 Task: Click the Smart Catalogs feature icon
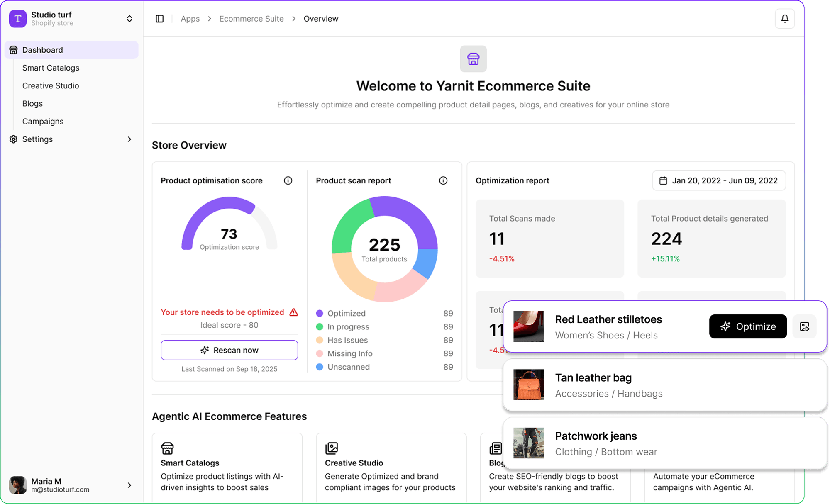point(168,448)
